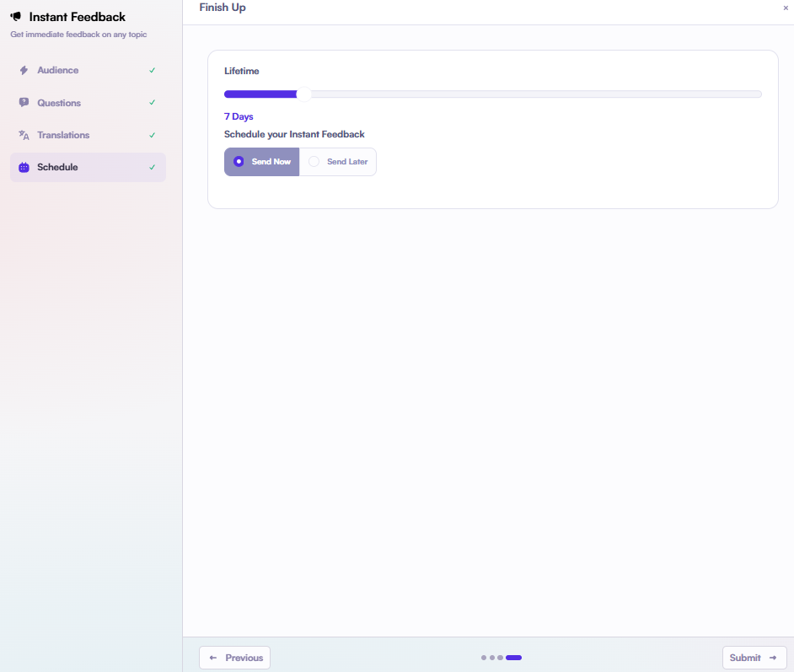Close the Finish Up dialog
794x672 pixels.
pyautogui.click(x=786, y=8)
